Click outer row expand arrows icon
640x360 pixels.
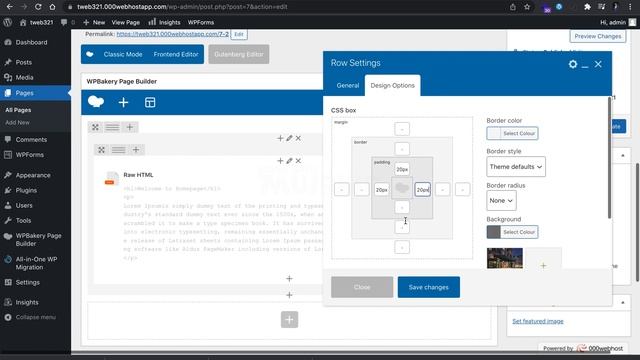pyautogui.click(x=95, y=127)
